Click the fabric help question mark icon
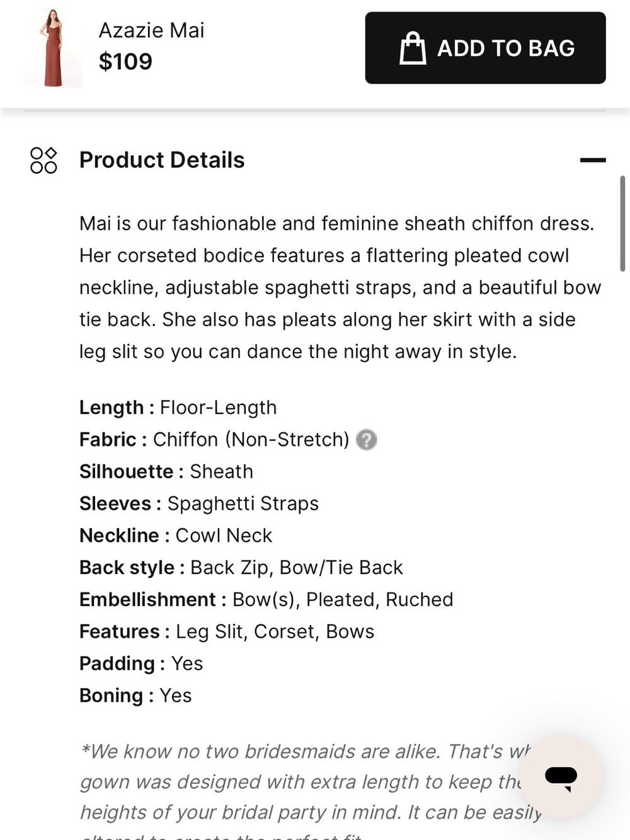This screenshot has height=840, width=630. click(x=367, y=439)
